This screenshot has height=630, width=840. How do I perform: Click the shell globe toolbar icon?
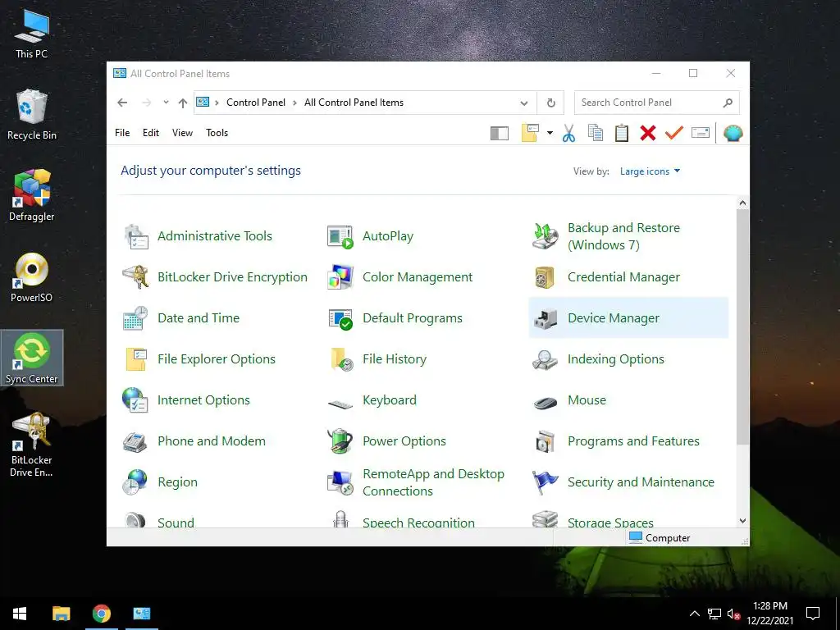point(733,133)
